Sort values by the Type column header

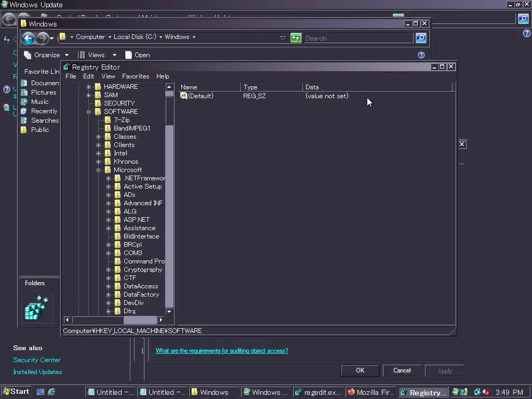pyautogui.click(x=271, y=87)
